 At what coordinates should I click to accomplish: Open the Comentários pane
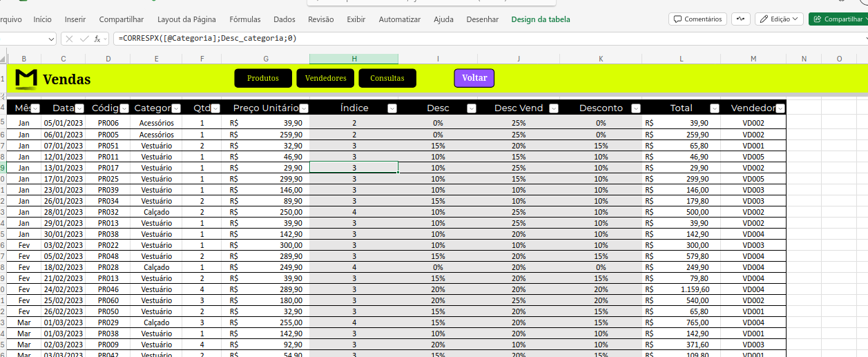(697, 19)
